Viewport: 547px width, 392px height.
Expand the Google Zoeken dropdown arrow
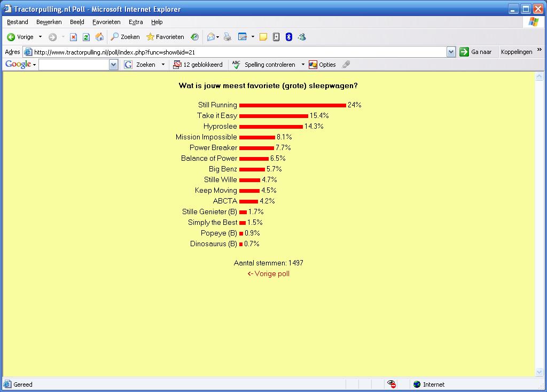[x=163, y=65]
